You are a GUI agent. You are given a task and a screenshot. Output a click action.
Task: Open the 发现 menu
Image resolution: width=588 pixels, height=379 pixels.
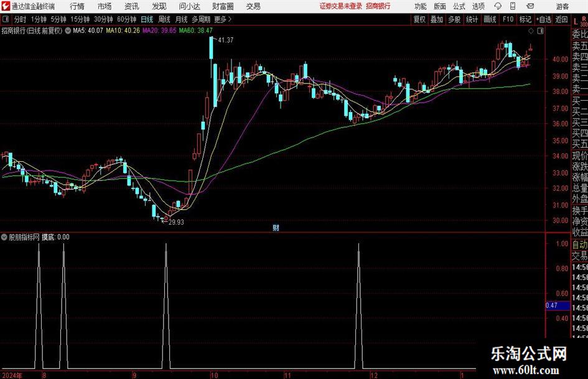coord(159,6)
